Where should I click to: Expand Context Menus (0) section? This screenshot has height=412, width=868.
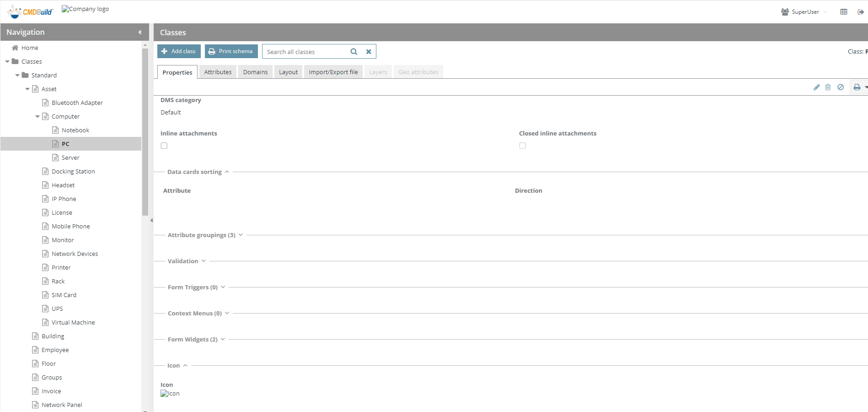coord(227,313)
